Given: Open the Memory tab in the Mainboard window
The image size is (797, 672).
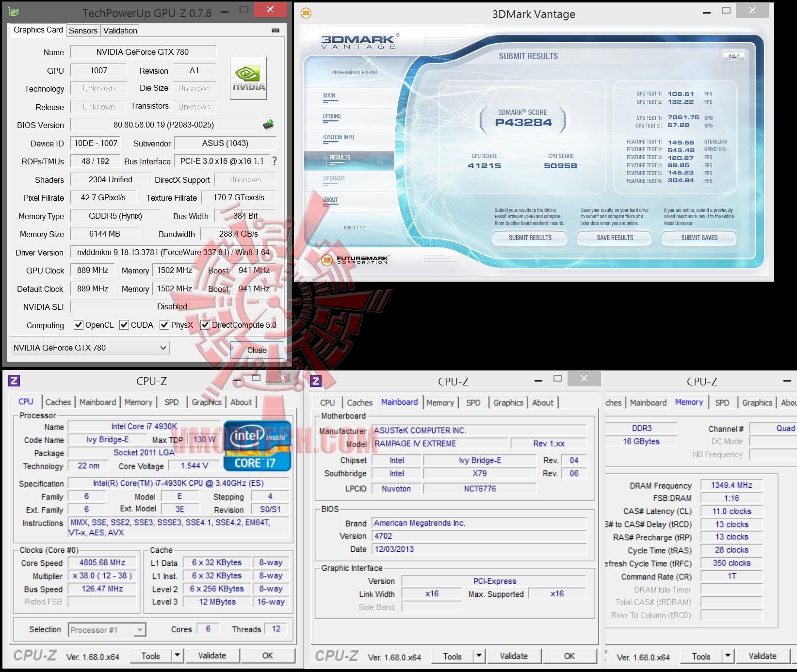Looking at the screenshot, I should pos(440,402).
